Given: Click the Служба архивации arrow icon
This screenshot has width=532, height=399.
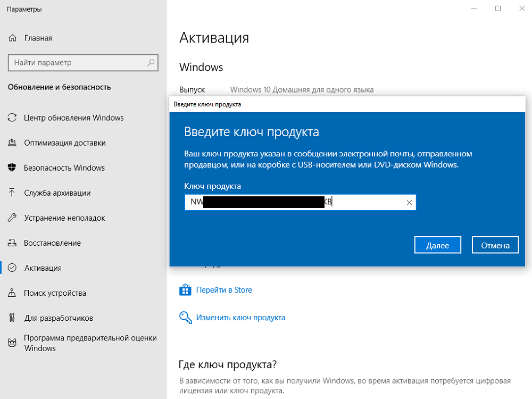Looking at the screenshot, I should (x=12, y=193).
